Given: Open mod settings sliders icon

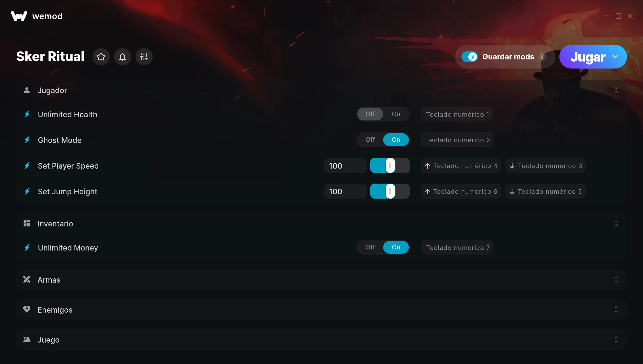Looking at the screenshot, I should (144, 57).
